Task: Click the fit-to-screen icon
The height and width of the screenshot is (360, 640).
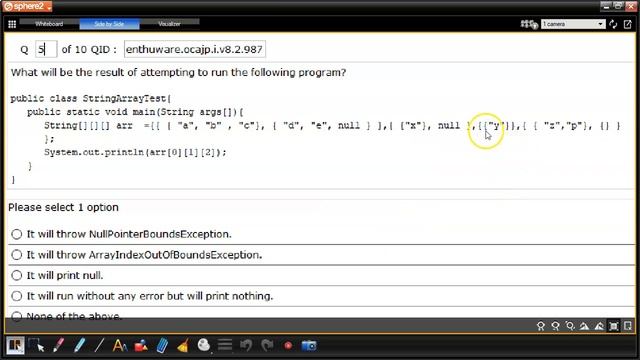Action: tap(613, 326)
